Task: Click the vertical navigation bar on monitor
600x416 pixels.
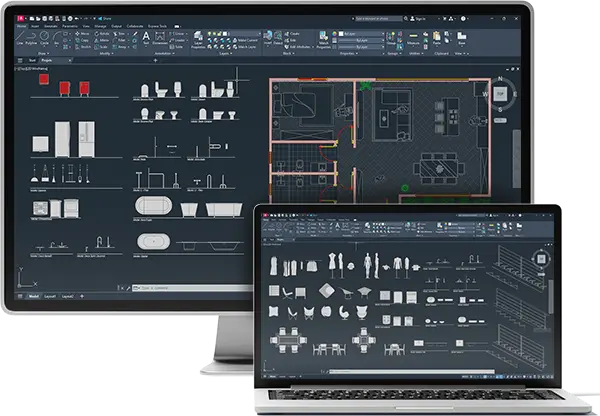Action: [516, 158]
